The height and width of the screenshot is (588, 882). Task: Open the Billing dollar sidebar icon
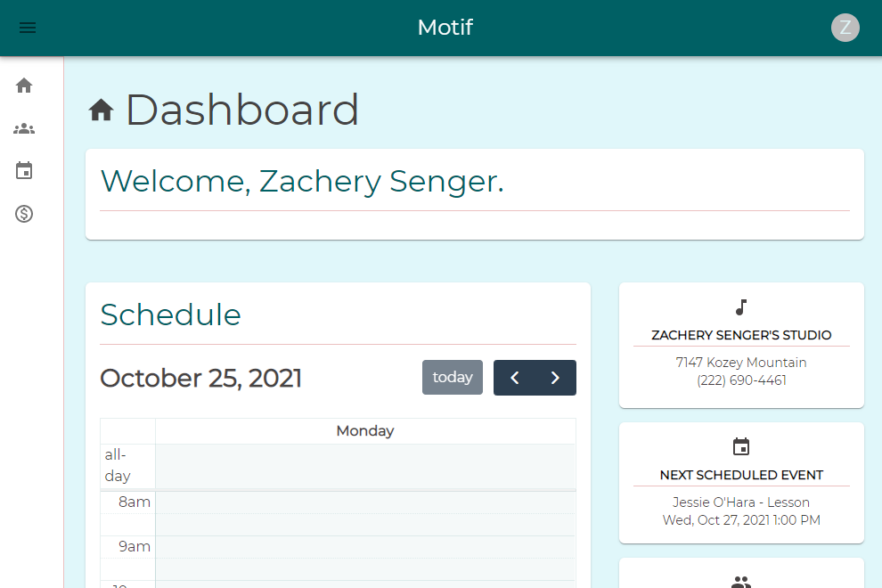point(24,214)
